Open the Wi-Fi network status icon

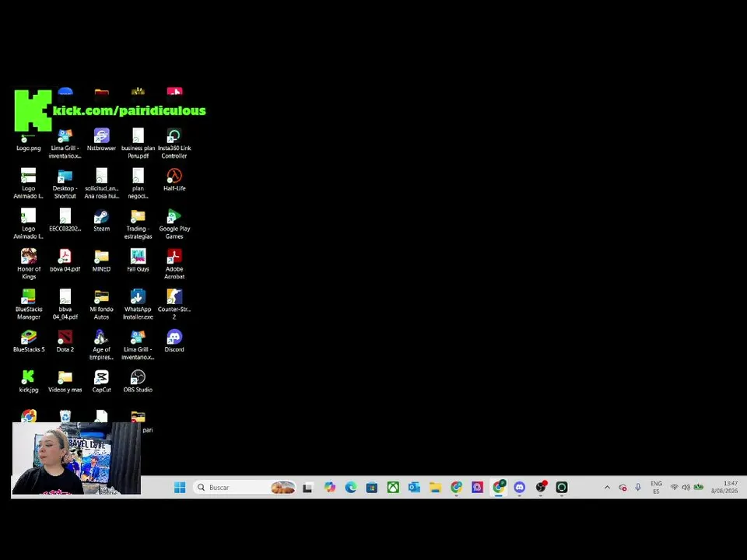pyautogui.click(x=674, y=487)
